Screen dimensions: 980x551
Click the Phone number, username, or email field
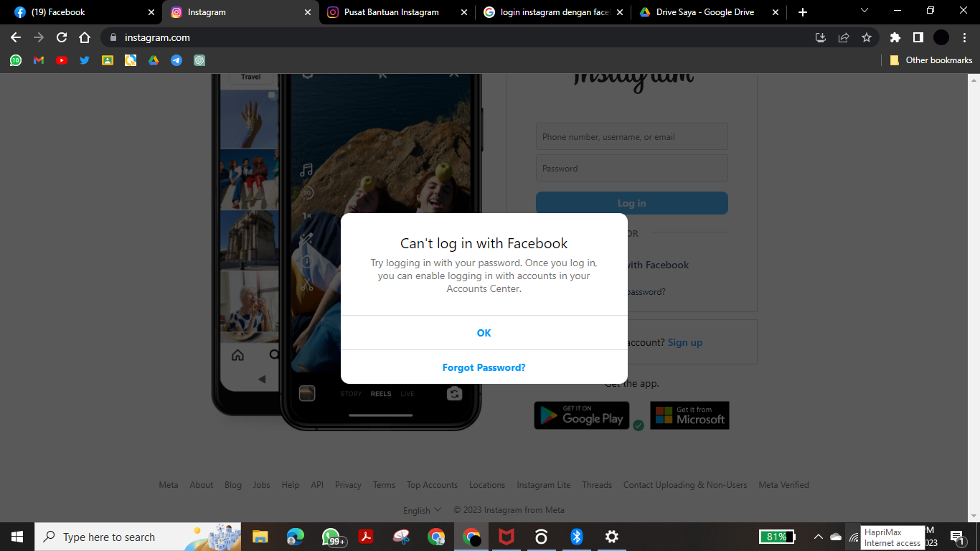click(x=632, y=136)
